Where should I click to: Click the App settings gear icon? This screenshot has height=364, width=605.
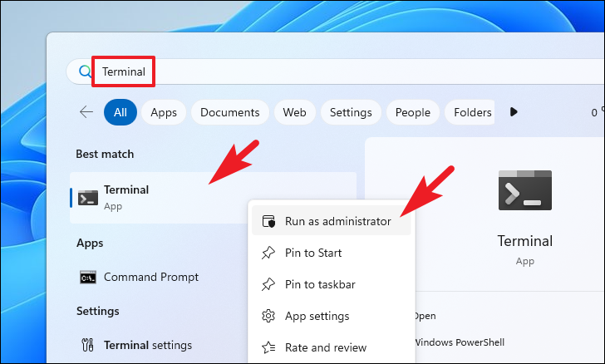(268, 316)
